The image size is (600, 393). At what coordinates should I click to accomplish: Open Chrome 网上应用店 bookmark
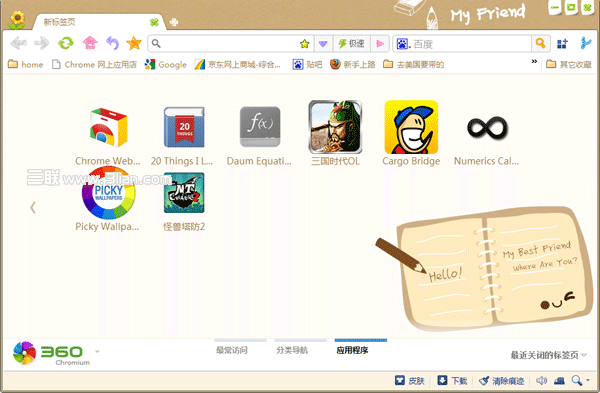(94, 64)
